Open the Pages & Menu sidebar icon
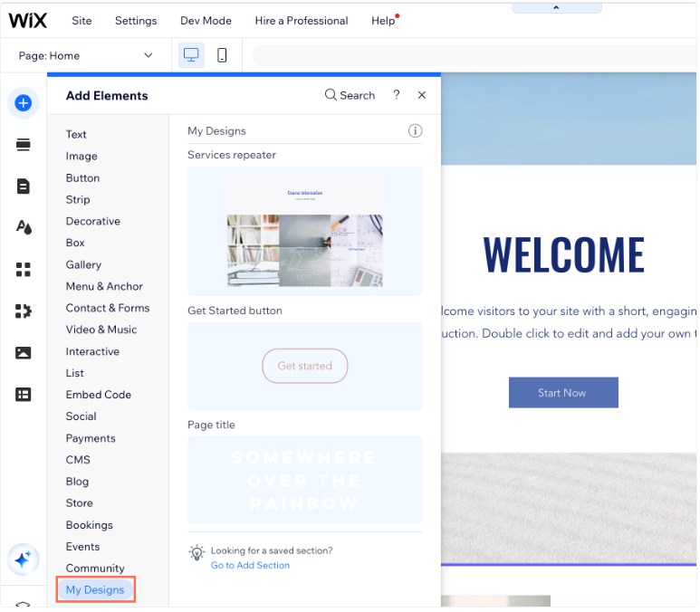This screenshot has height=612, width=700. tap(24, 186)
